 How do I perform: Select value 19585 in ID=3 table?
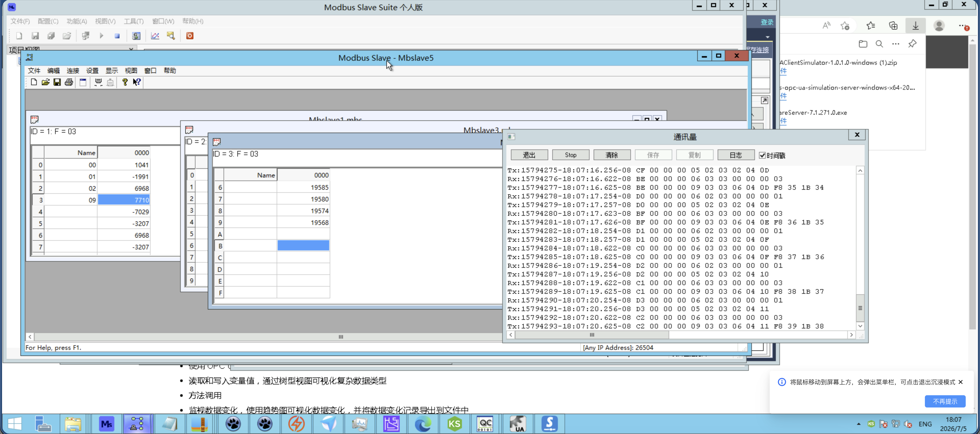click(x=303, y=187)
